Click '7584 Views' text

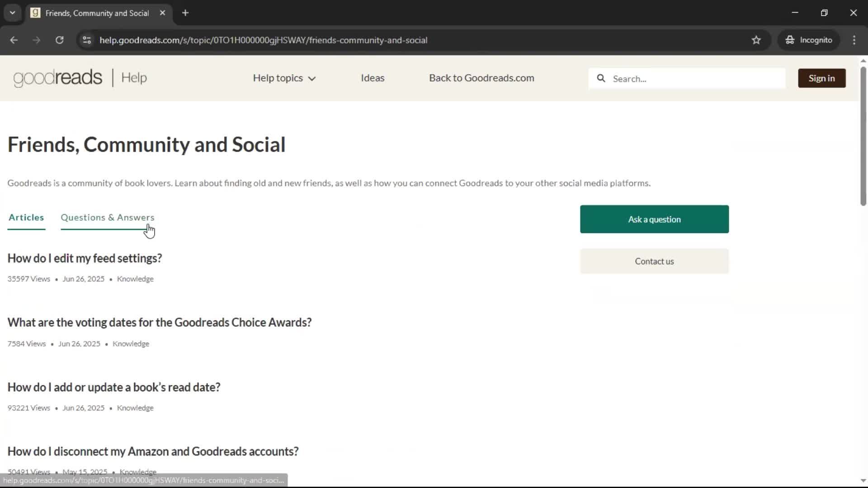[27, 344]
